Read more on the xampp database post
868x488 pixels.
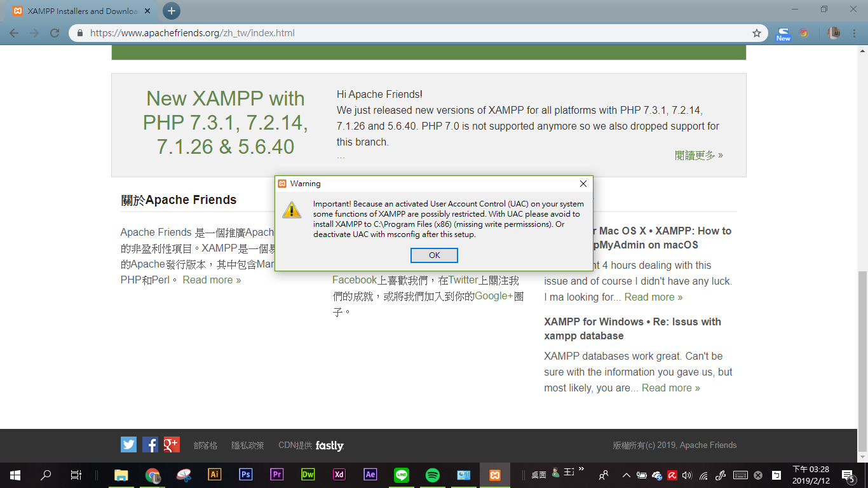(x=670, y=388)
